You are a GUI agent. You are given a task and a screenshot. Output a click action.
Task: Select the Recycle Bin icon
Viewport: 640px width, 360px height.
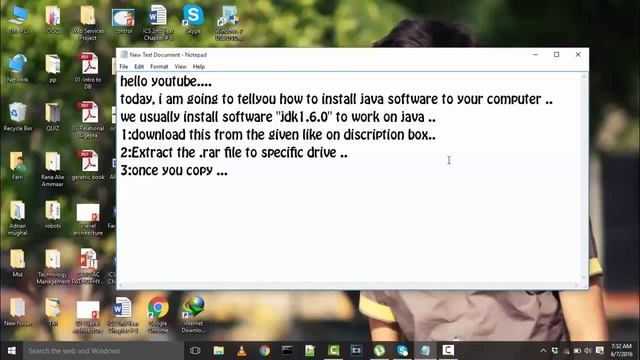tap(18, 117)
